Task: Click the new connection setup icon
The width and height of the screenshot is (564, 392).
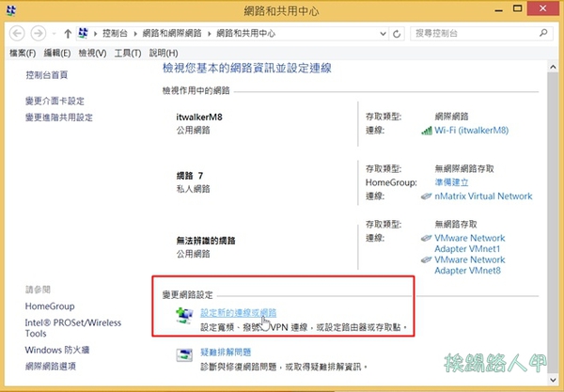Action: click(x=184, y=316)
